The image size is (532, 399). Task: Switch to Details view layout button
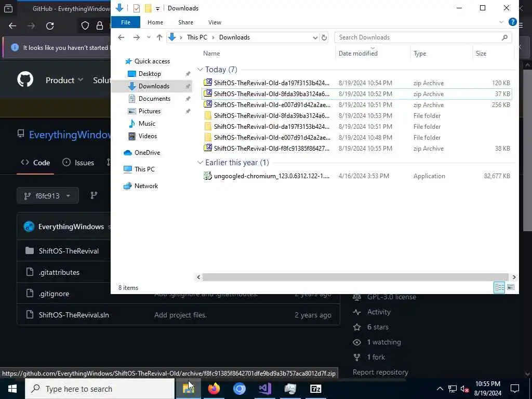pos(499,287)
